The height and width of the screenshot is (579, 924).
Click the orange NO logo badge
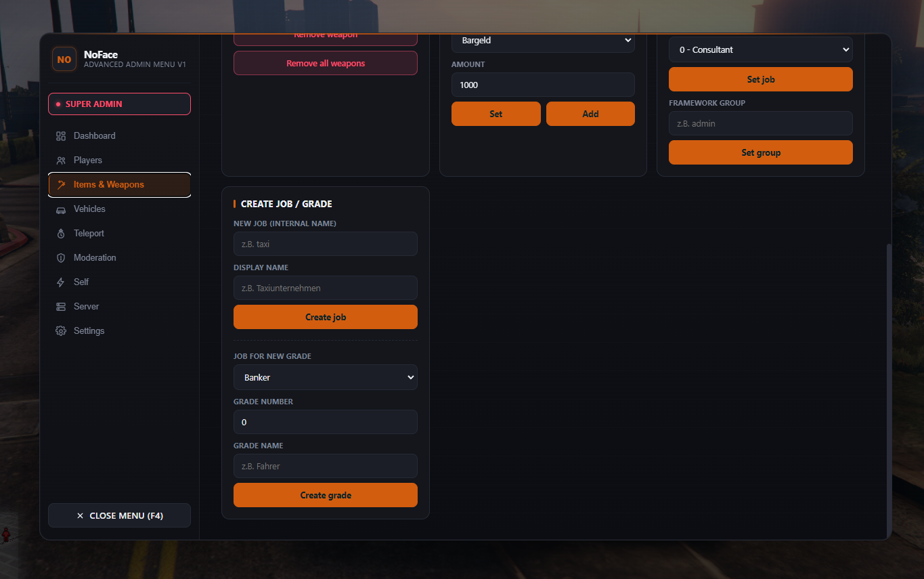point(64,60)
